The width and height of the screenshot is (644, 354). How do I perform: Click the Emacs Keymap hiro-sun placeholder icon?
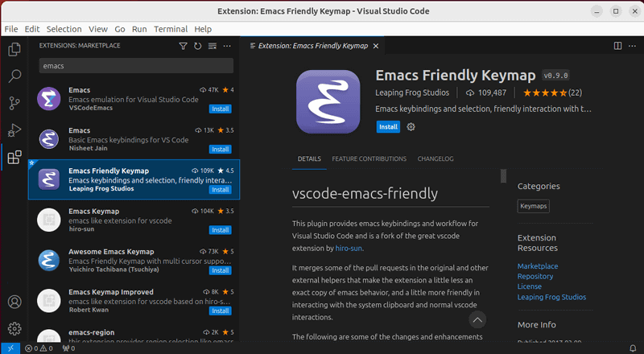point(49,220)
